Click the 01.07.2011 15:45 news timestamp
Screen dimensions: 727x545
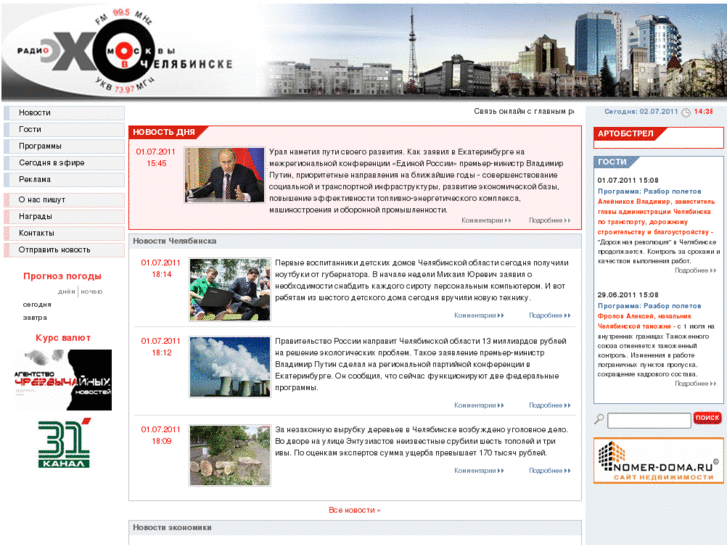tap(156, 158)
